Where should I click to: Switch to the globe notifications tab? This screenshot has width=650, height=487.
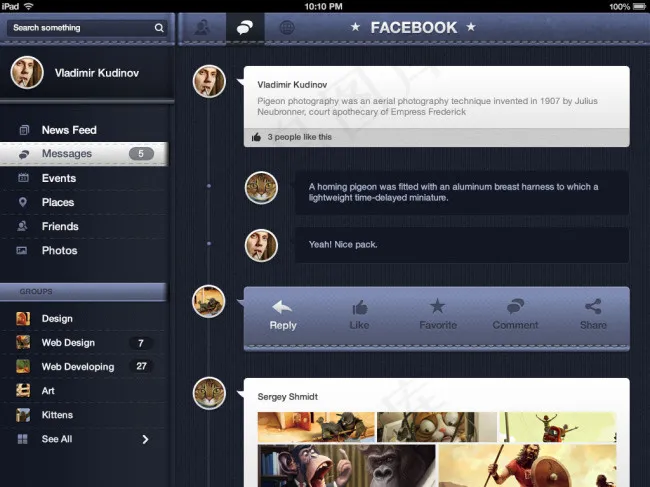286,28
